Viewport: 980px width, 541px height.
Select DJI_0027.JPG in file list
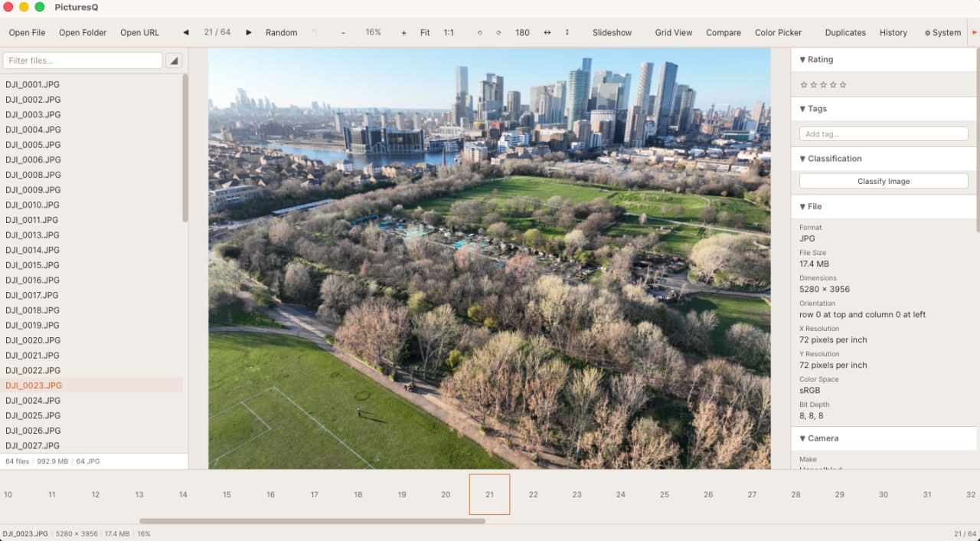[x=92, y=445]
